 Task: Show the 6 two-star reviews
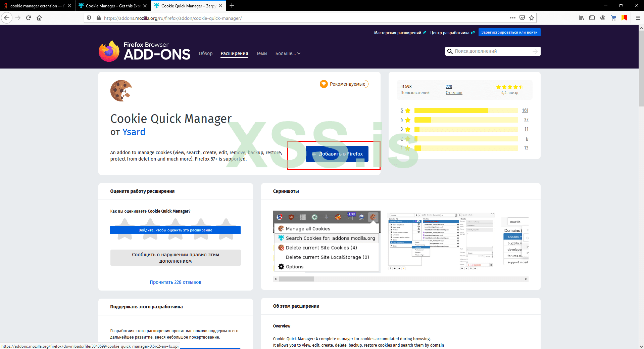pos(527,139)
